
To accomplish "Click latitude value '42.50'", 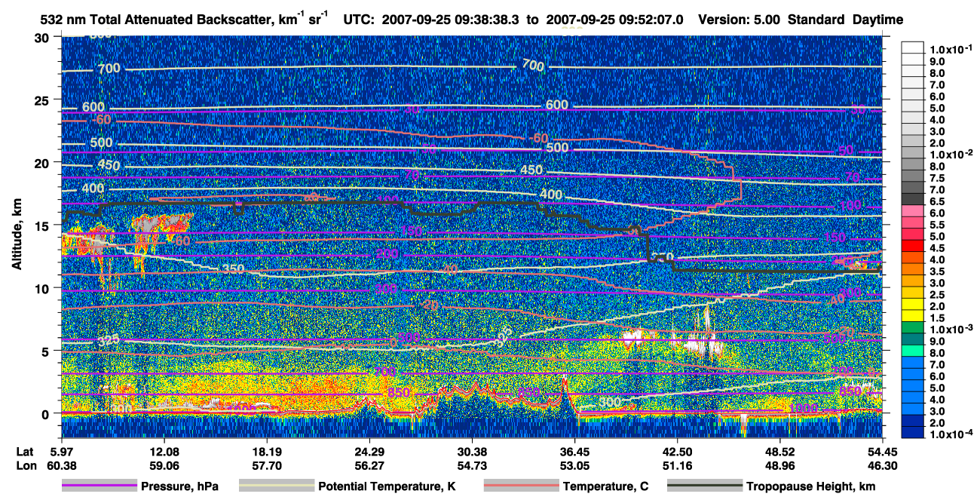I will coord(677,451).
